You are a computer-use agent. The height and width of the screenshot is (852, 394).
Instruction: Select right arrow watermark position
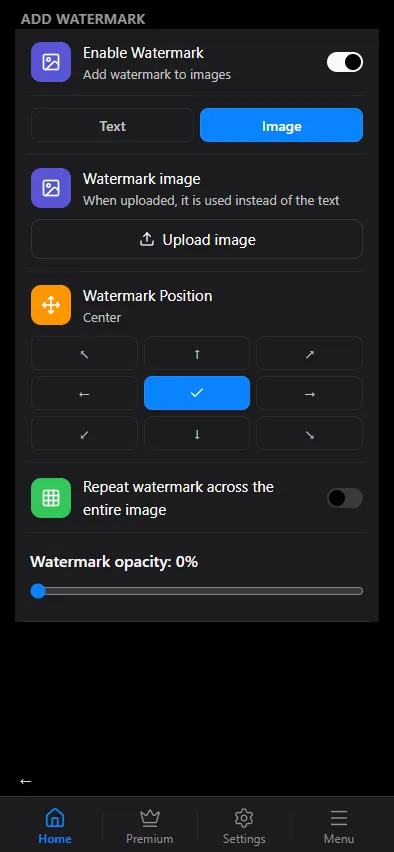tap(309, 393)
